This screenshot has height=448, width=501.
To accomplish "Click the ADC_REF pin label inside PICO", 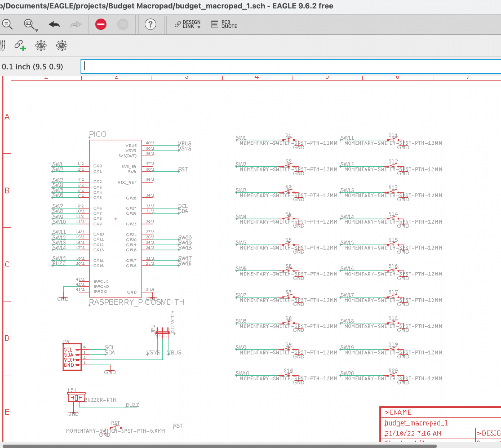I will point(127,182).
